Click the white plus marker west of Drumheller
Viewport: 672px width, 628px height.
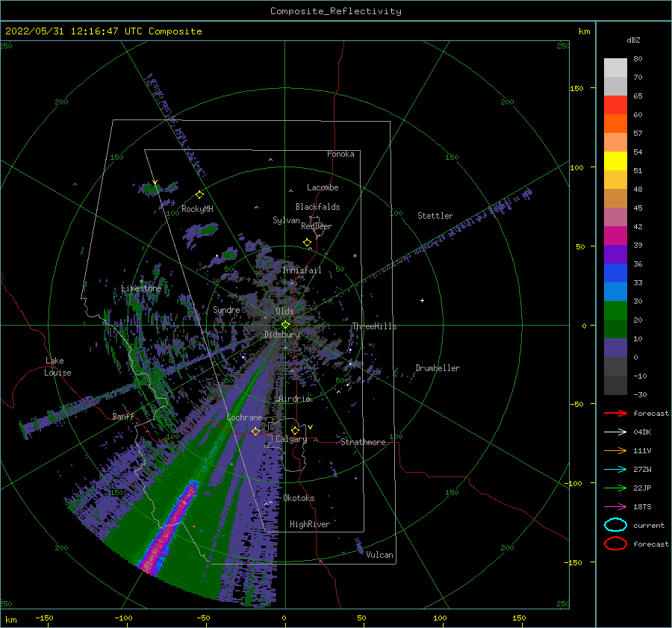422,300
